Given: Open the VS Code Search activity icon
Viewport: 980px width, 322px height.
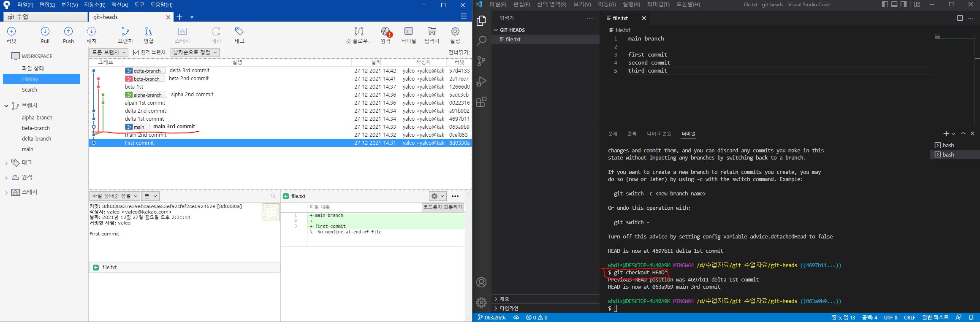Looking at the screenshot, I should click(481, 41).
